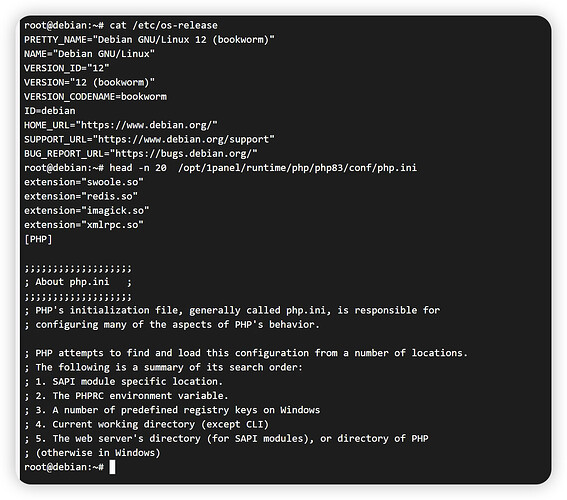The height and width of the screenshot is (500, 567).
Task: Click the extension="xmlrpc.so" line
Action: pyautogui.click(x=84, y=225)
